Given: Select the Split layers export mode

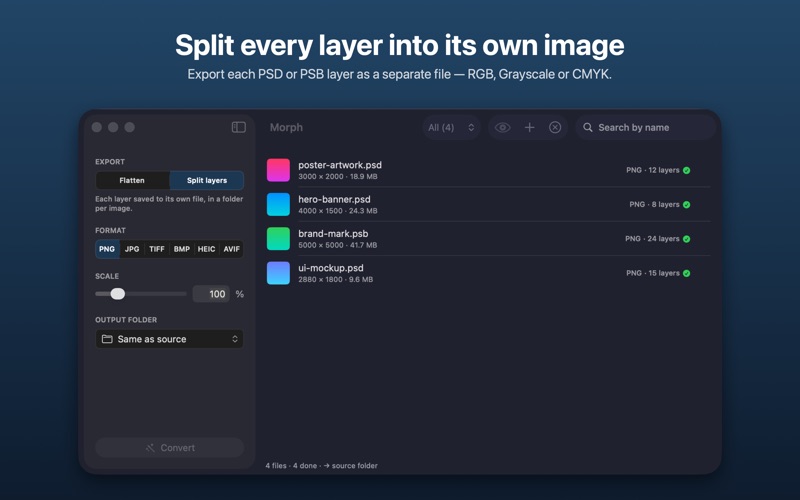Looking at the screenshot, I should [x=207, y=180].
